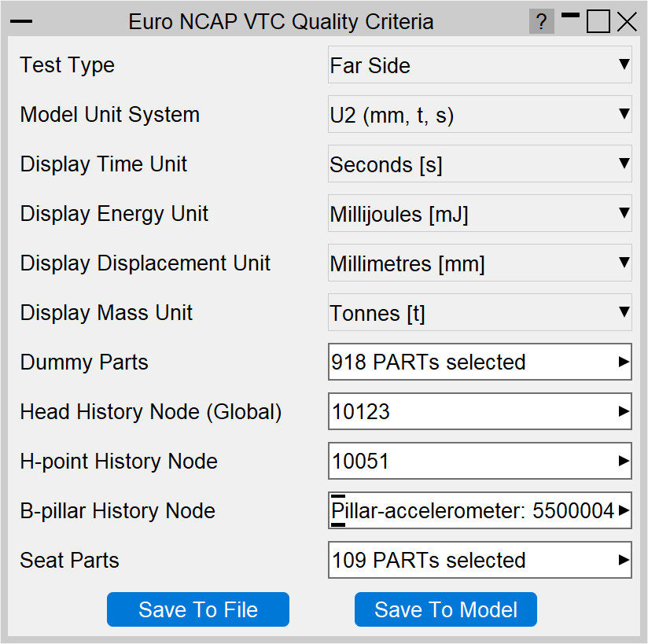The width and height of the screenshot is (648, 644).
Task: Click the Display Mass Unit label
Action: point(106,312)
